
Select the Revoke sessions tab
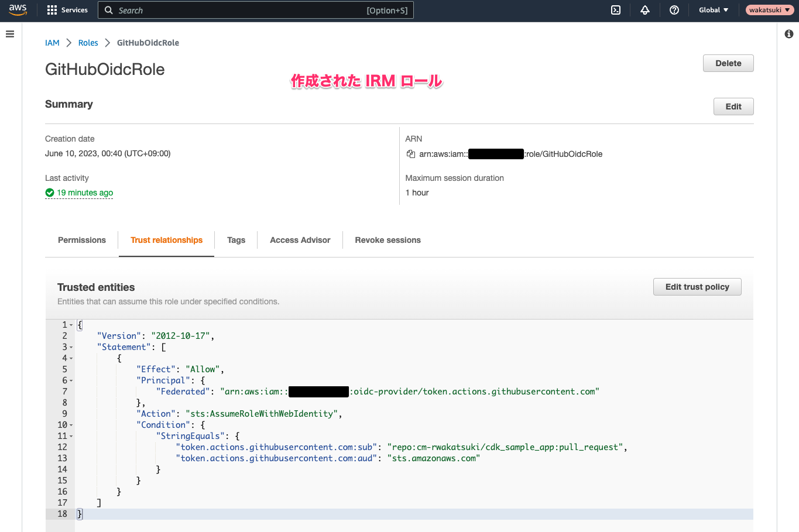tap(388, 240)
